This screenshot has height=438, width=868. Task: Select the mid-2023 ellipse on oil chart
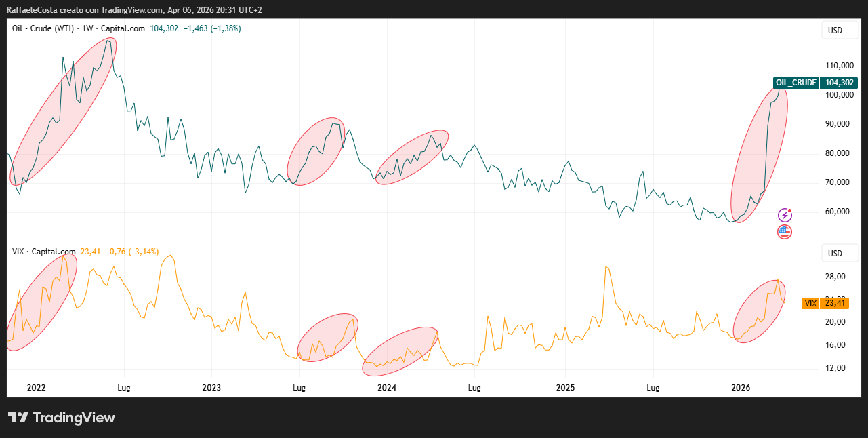click(316, 151)
